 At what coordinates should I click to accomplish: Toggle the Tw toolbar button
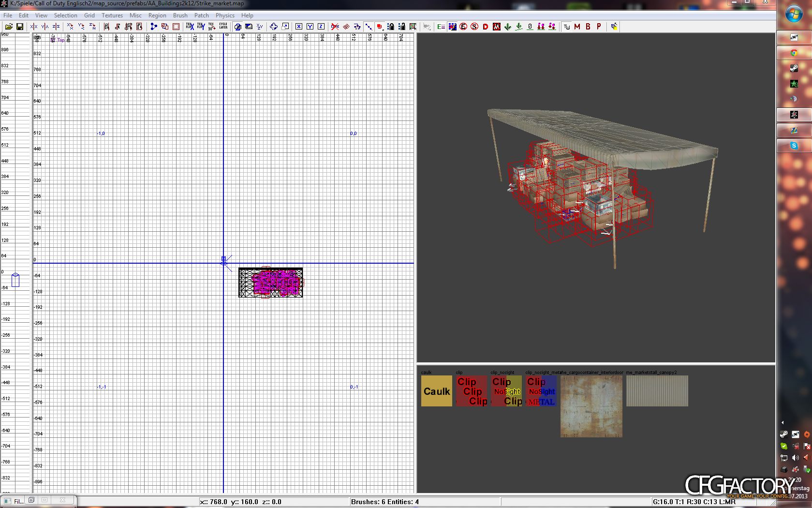click(567, 27)
